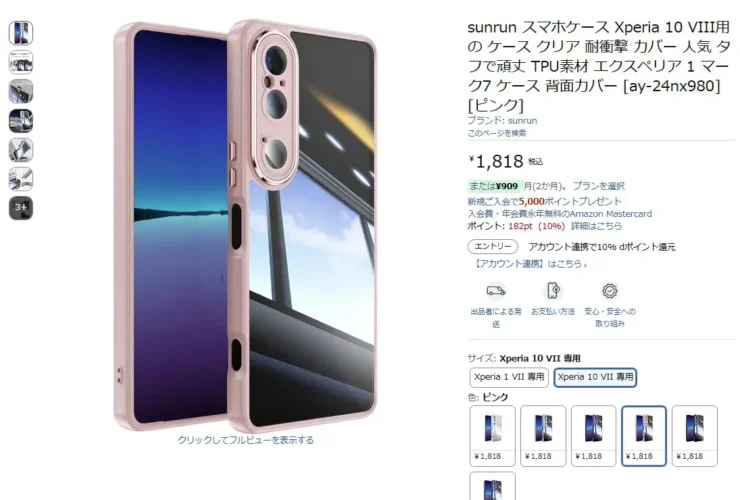Click the delivery truck icon for seller shipping
Viewport: 740px width, 500px height.
pyautogui.click(x=496, y=290)
